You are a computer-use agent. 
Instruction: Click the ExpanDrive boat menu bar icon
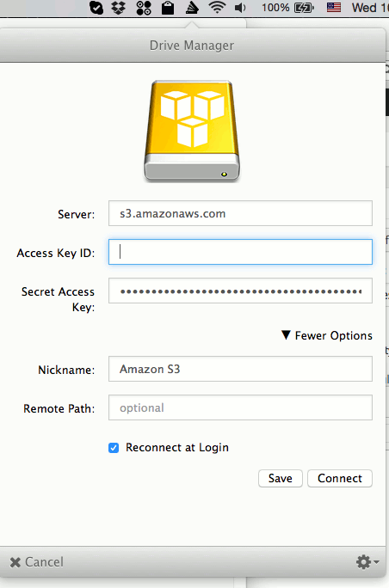192,8
